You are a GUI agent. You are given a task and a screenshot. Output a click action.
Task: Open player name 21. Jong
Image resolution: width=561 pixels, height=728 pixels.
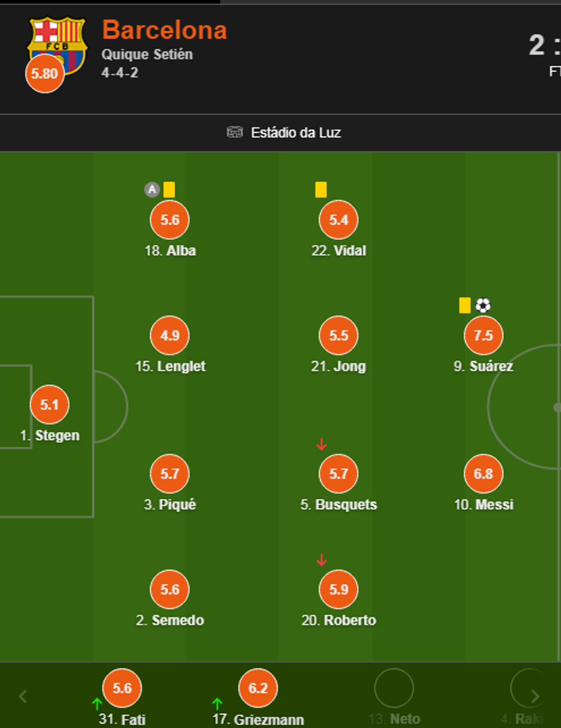pos(338,366)
